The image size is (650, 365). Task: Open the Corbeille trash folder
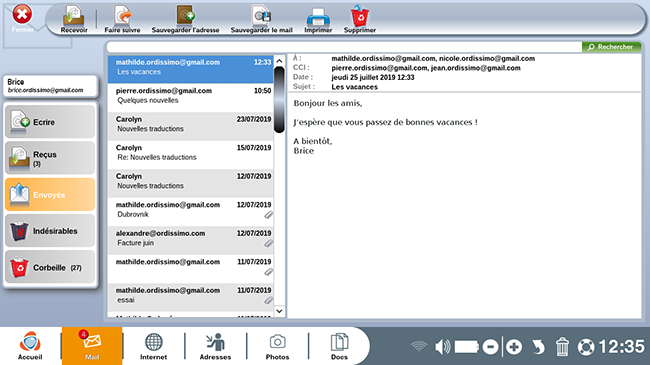pyautogui.click(x=50, y=267)
